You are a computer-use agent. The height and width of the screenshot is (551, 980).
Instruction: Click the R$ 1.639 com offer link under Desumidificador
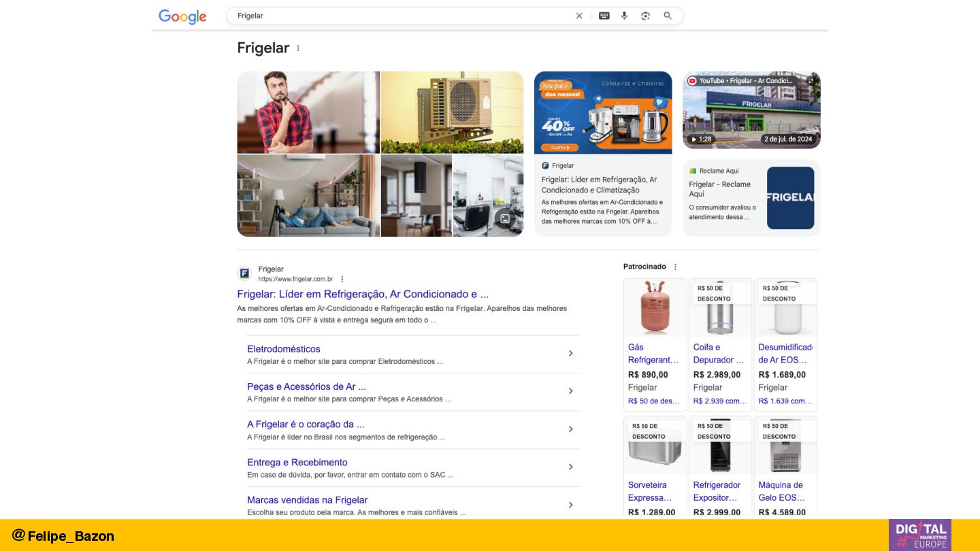click(785, 401)
